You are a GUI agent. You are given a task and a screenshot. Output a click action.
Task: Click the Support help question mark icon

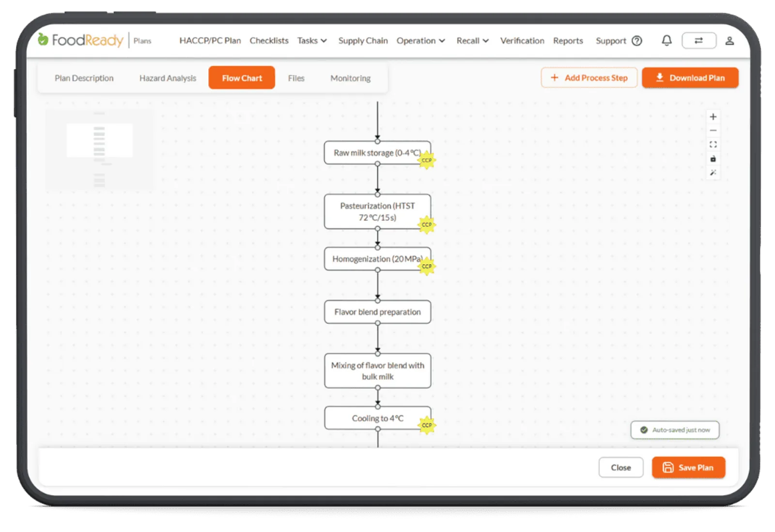(637, 41)
